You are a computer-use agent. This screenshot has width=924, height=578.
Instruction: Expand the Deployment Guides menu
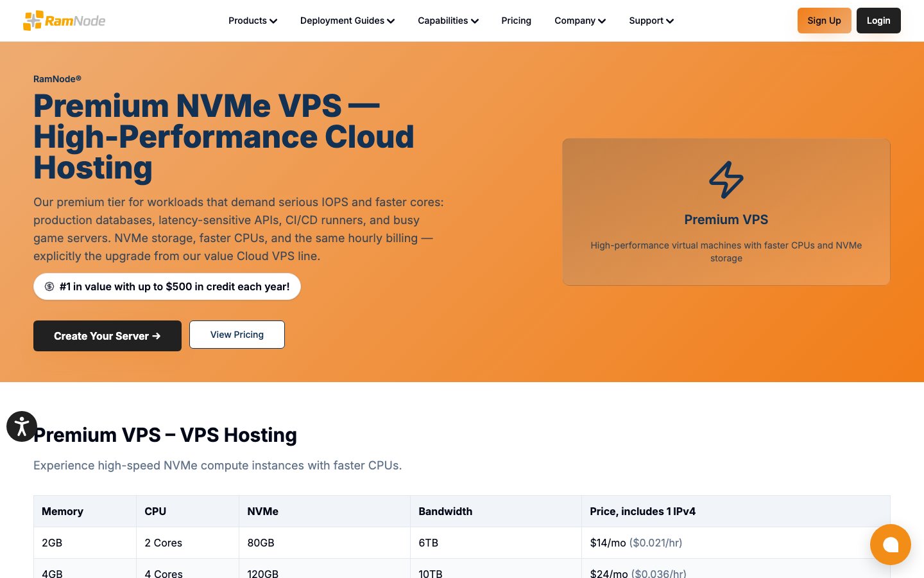(347, 21)
